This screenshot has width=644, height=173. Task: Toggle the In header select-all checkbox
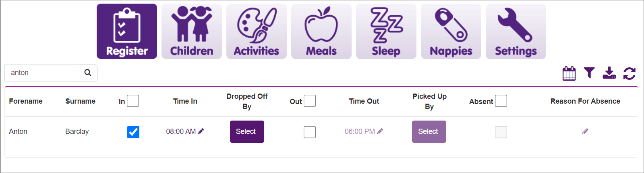coord(133,101)
